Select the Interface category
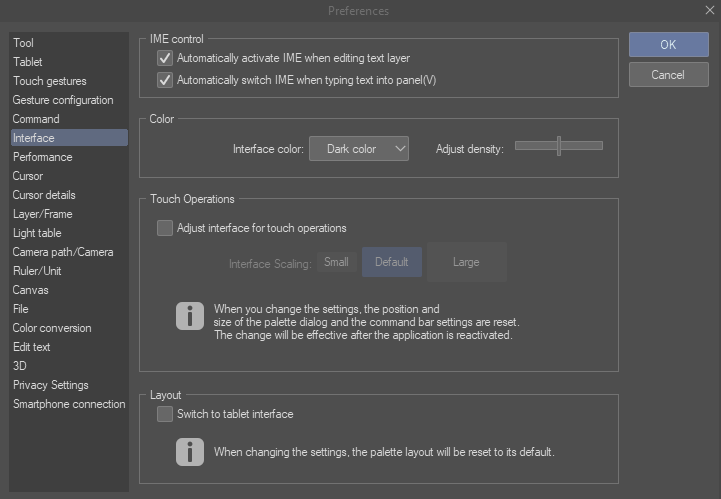The width and height of the screenshot is (721, 499). (69, 138)
